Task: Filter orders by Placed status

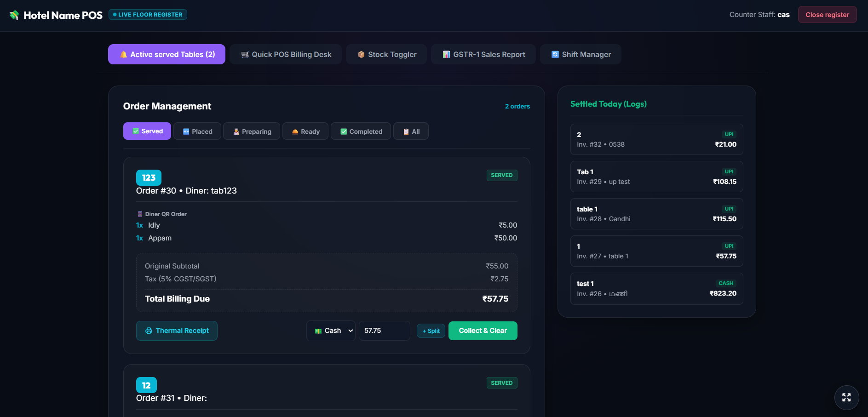Action: coord(197,131)
